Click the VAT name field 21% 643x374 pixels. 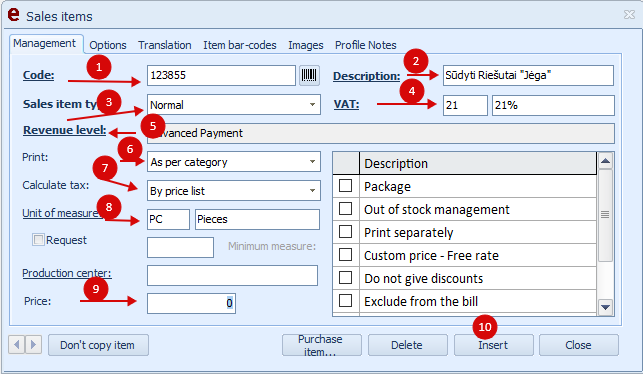553,105
